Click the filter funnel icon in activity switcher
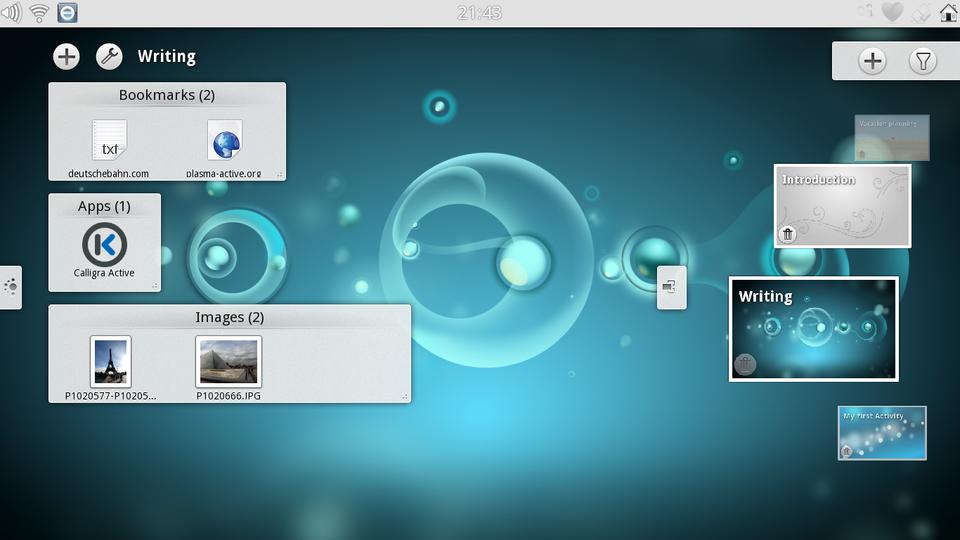The image size is (960, 540). [922, 61]
